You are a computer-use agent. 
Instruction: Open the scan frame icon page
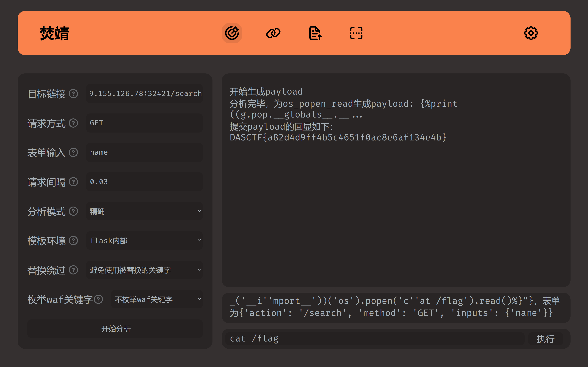[356, 33]
